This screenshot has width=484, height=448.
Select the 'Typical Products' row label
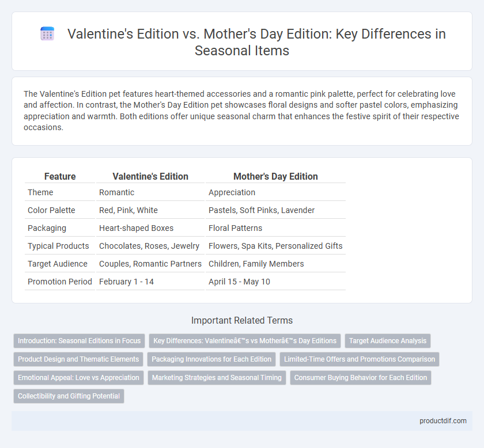[58, 246]
